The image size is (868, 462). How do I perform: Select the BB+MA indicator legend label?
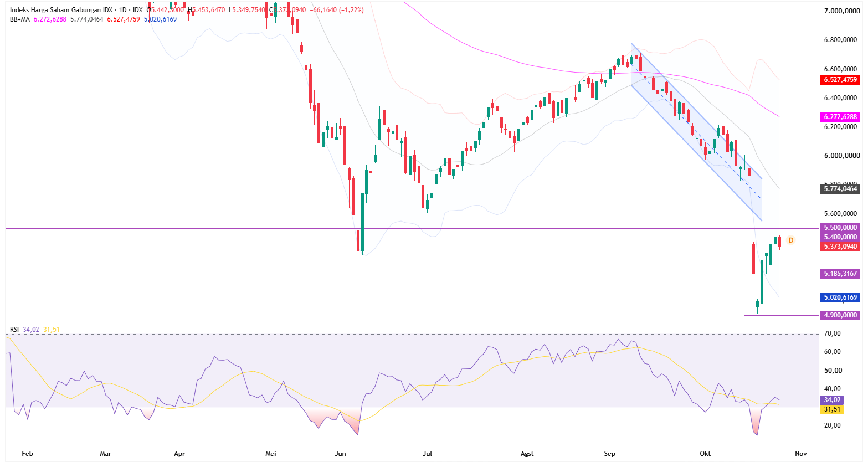click(20, 19)
